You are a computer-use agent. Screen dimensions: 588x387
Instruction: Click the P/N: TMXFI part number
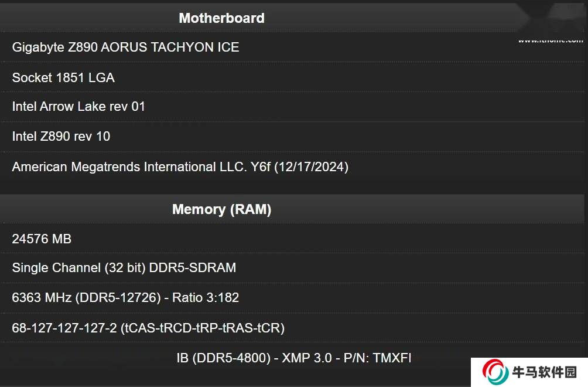(377, 358)
